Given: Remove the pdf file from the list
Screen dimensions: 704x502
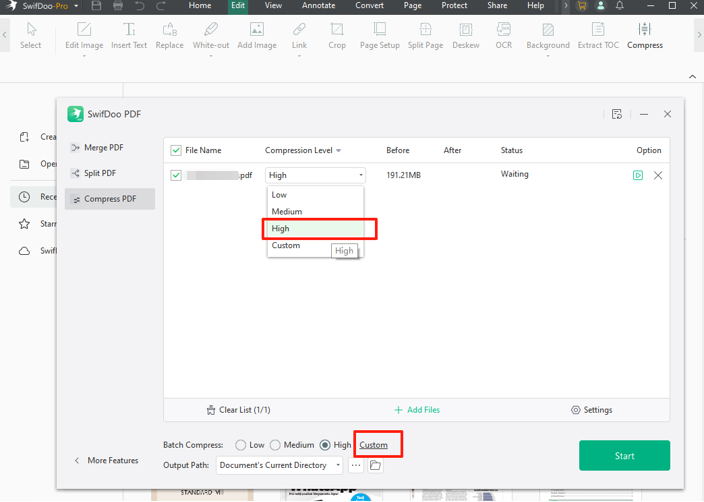Looking at the screenshot, I should 658,175.
